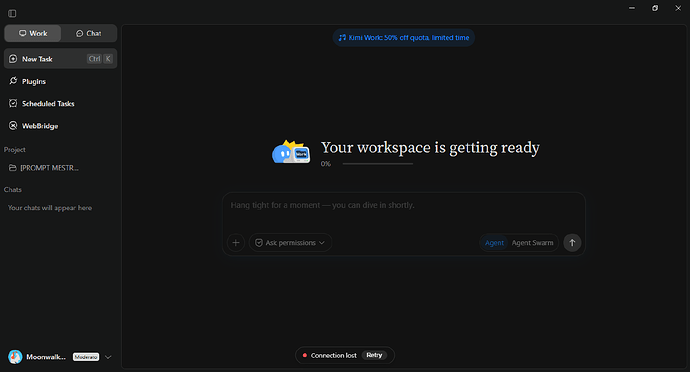Screen dimensions: 690x372
Task: Click the Moderato plan badge
Action: pyautogui.click(x=86, y=357)
